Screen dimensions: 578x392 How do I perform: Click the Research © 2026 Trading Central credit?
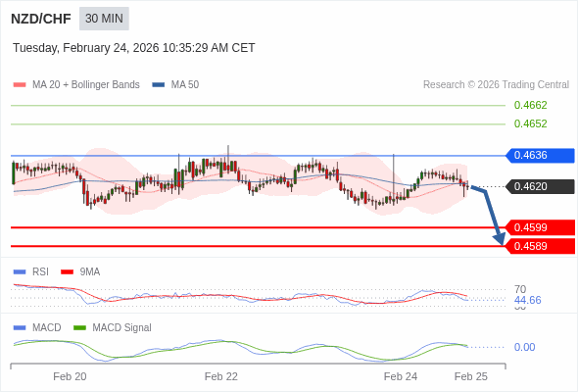pos(496,85)
